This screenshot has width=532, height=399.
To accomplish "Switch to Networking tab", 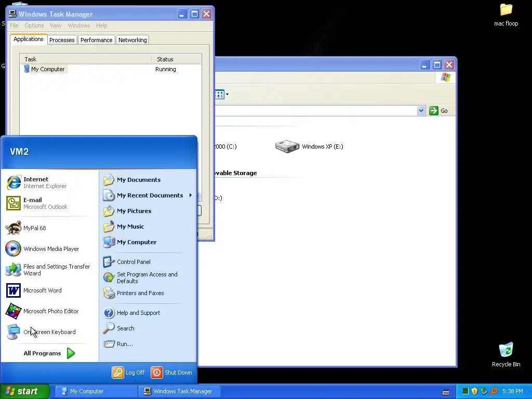I will pyautogui.click(x=132, y=40).
